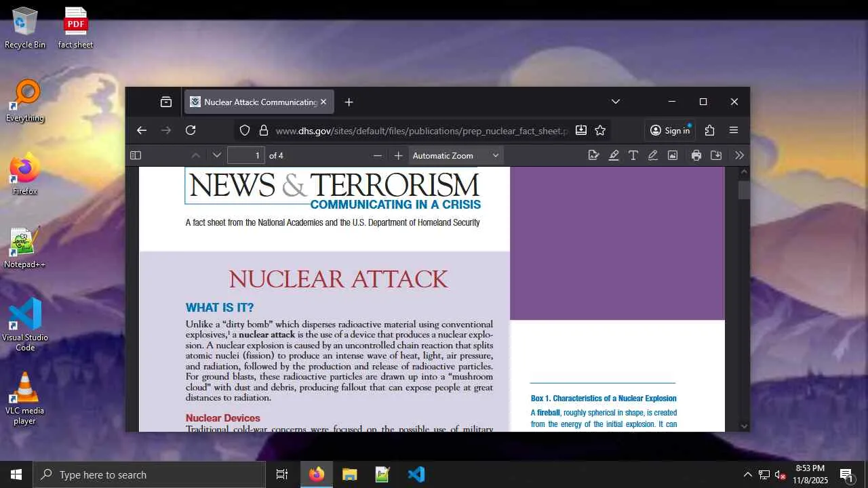Select the highlight tool in PDF toolbar

point(614,155)
